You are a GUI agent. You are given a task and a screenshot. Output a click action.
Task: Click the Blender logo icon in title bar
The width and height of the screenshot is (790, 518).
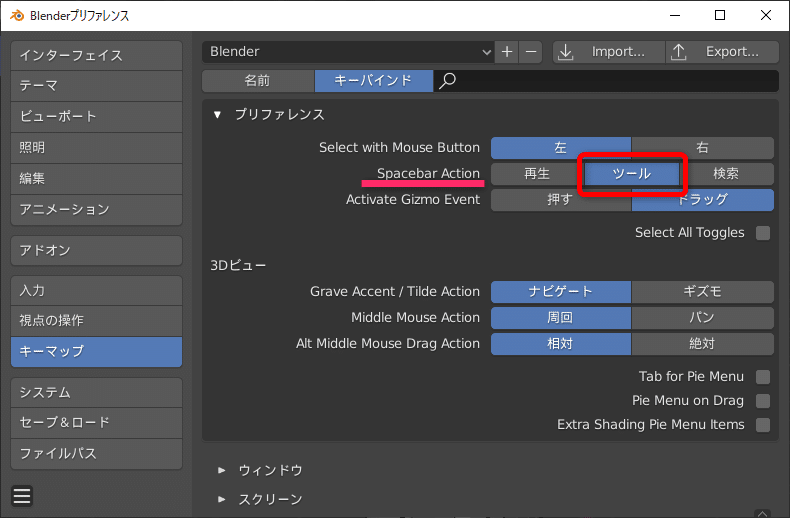pyautogui.click(x=17, y=15)
